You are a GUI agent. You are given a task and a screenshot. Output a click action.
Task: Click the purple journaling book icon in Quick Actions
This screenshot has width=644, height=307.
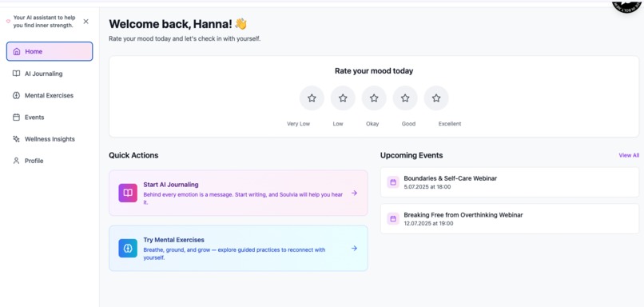point(128,193)
